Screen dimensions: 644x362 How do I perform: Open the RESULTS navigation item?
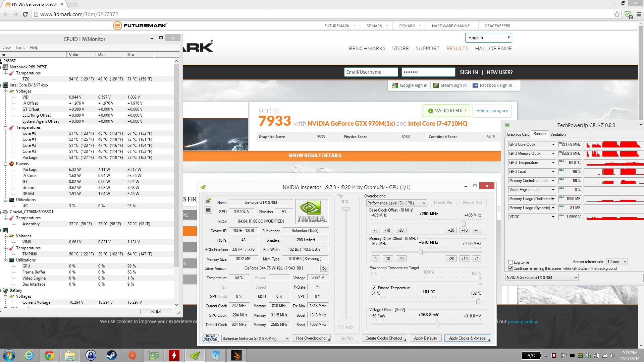[x=457, y=49]
